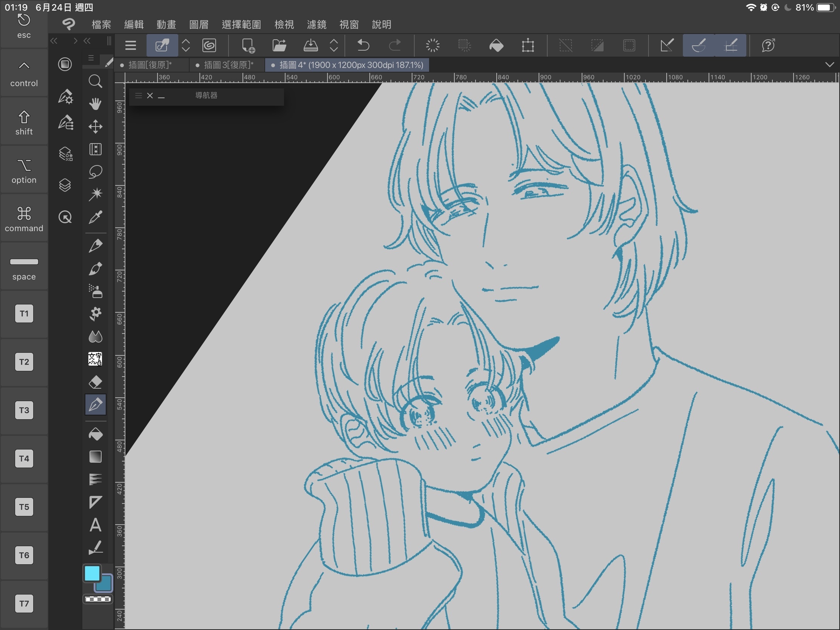Clear layer with the starburst delete icon
Screen dimensions: 840x630
click(432, 46)
